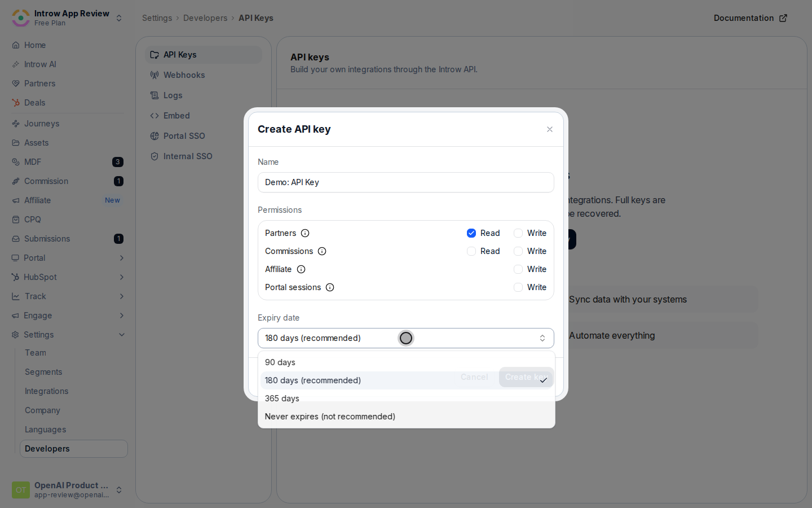Open the Internal SSO shield icon
Image resolution: width=812 pixels, height=508 pixels.
155,156
